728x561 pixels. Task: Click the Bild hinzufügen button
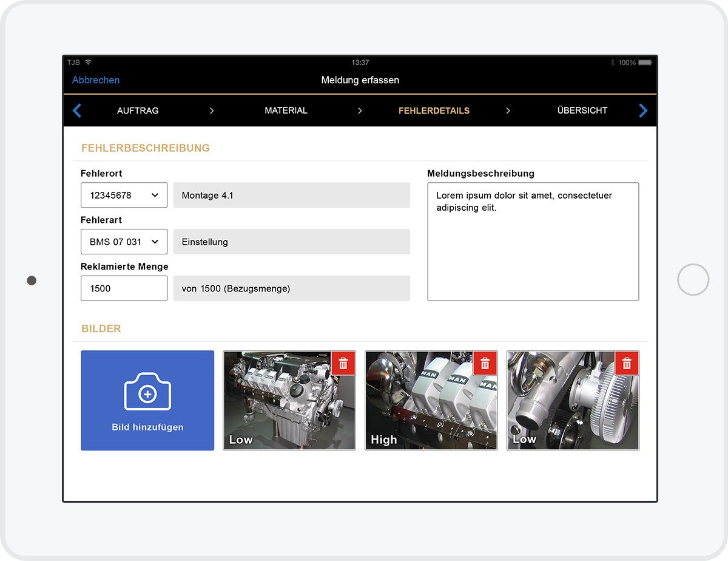coord(147,427)
